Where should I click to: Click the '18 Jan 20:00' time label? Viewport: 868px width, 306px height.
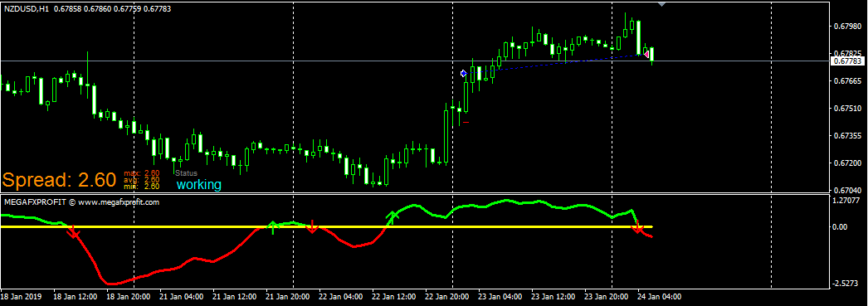pyautogui.click(x=129, y=297)
